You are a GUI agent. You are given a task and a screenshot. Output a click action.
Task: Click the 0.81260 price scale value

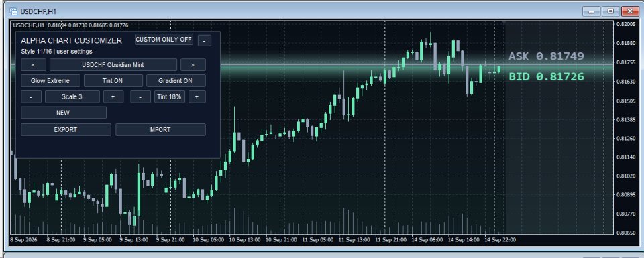[x=627, y=139]
